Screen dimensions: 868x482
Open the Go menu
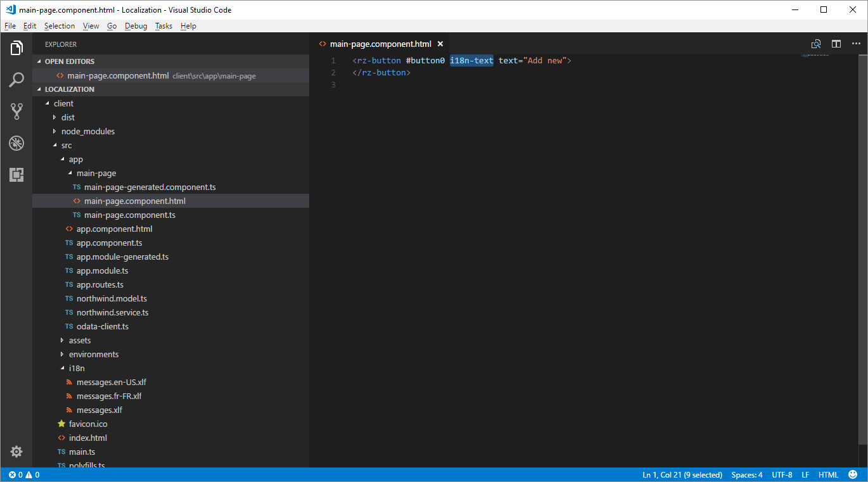pyautogui.click(x=112, y=26)
